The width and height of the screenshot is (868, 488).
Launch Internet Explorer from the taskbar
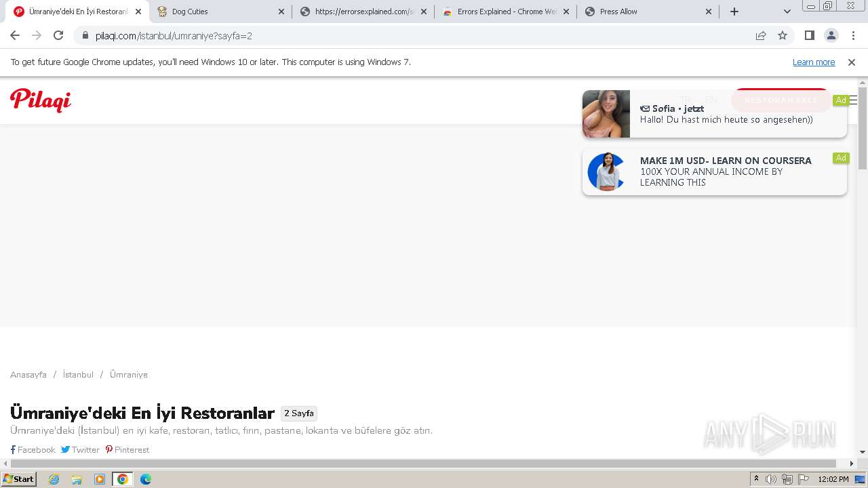click(x=54, y=479)
